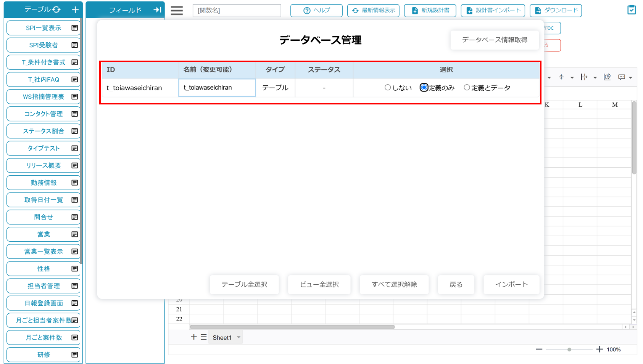Open details icon beside SPI一覧表示
This screenshot has width=643, height=364.
coord(75,28)
